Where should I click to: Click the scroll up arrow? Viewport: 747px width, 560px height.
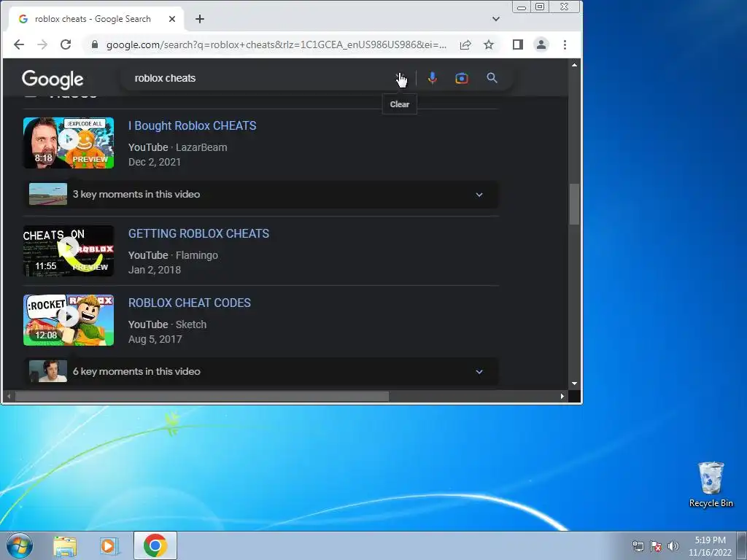[x=575, y=65]
